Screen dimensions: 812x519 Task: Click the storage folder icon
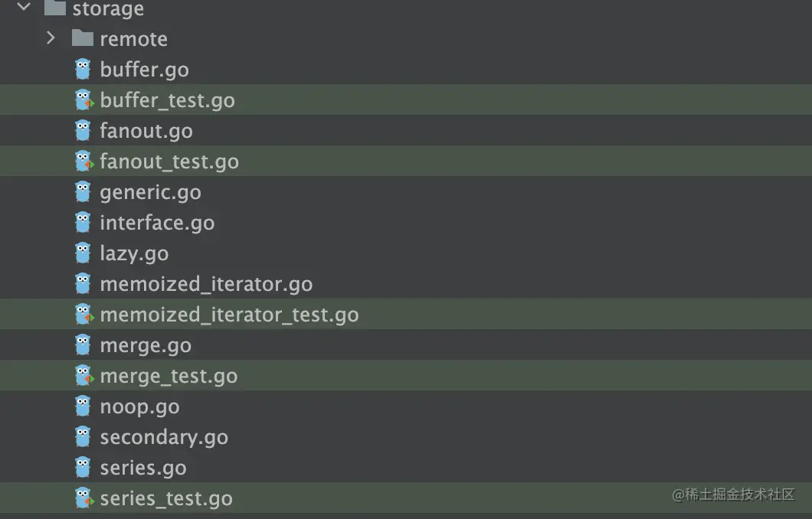tap(55, 8)
